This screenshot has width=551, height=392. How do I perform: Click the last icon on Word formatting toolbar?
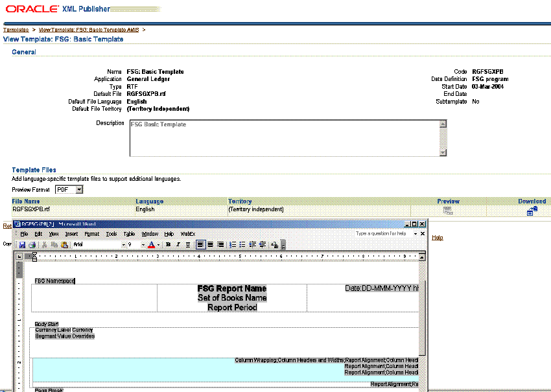coord(275,245)
